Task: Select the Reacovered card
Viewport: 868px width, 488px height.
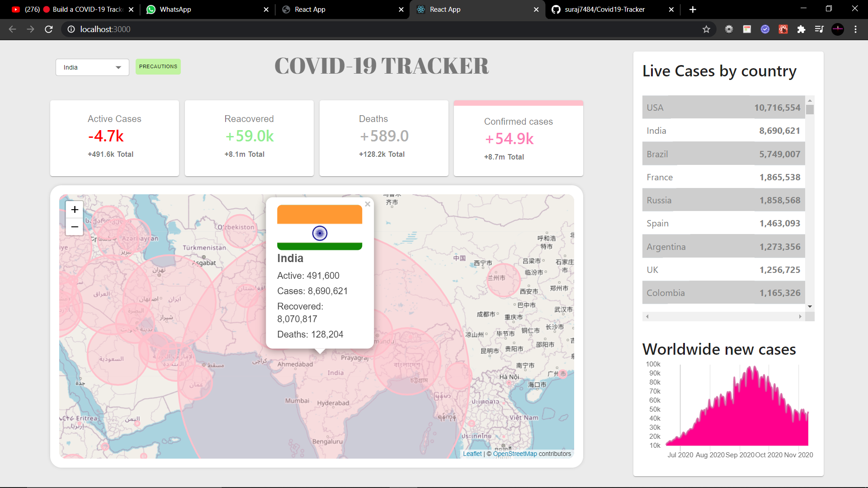Action: click(249, 138)
